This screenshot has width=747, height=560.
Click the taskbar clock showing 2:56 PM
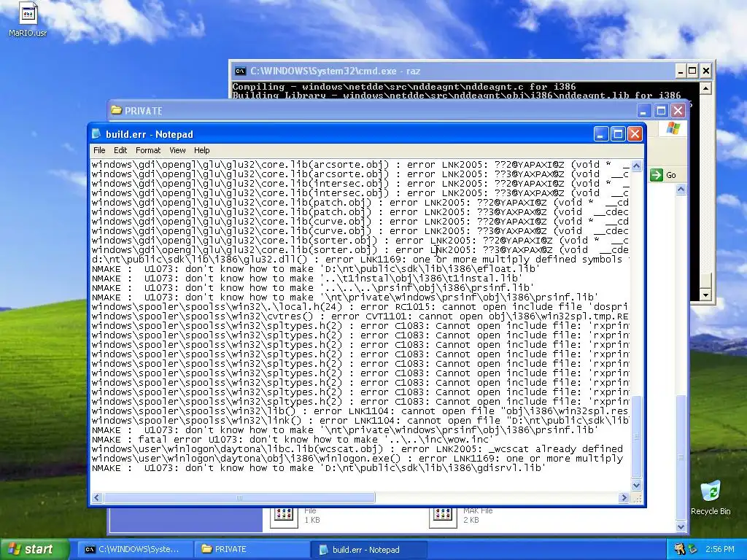tap(720, 549)
